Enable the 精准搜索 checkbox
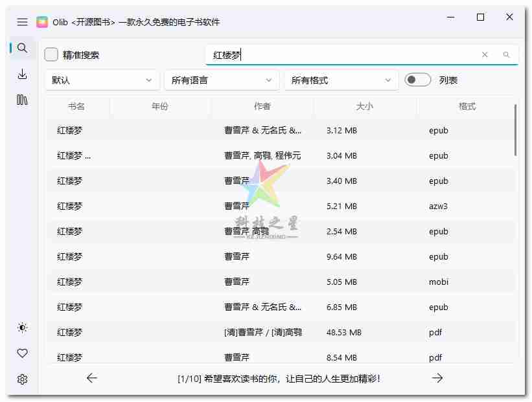This screenshot has width=532, height=402. click(51, 55)
